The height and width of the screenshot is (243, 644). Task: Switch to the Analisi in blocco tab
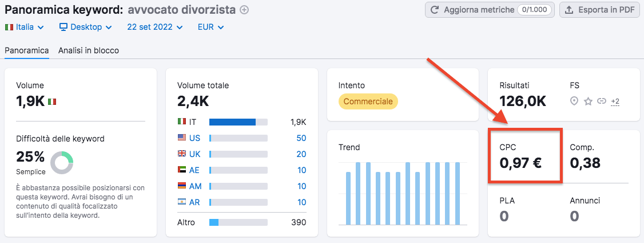(x=89, y=50)
